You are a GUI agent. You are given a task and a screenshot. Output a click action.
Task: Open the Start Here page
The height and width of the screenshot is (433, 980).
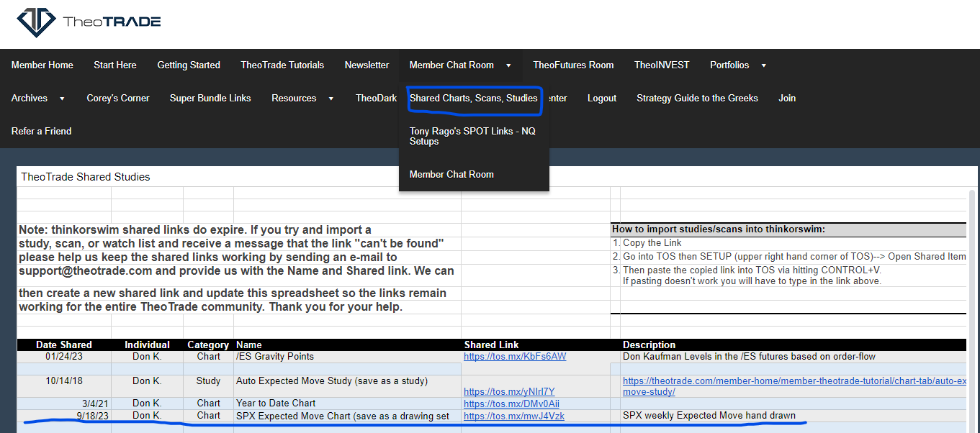tap(115, 65)
